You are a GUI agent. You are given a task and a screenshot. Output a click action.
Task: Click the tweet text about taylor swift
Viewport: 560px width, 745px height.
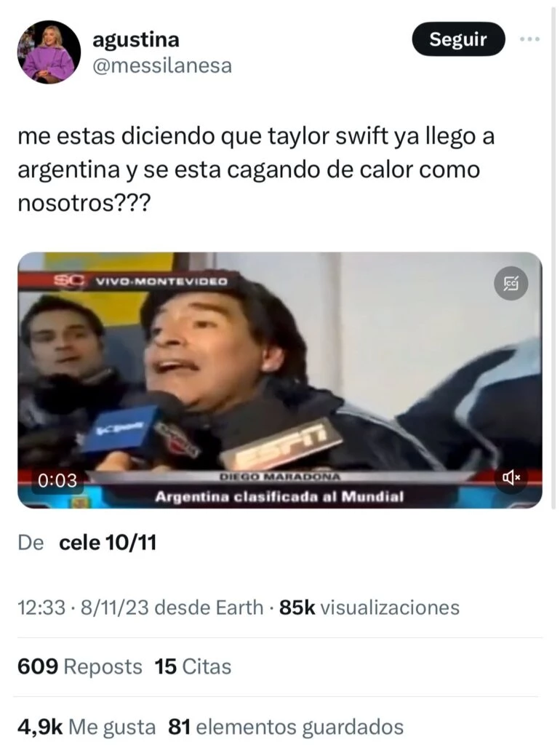pos(256,170)
